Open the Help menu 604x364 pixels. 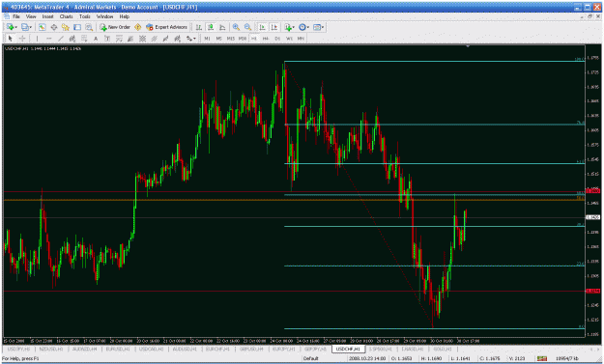(x=124, y=16)
